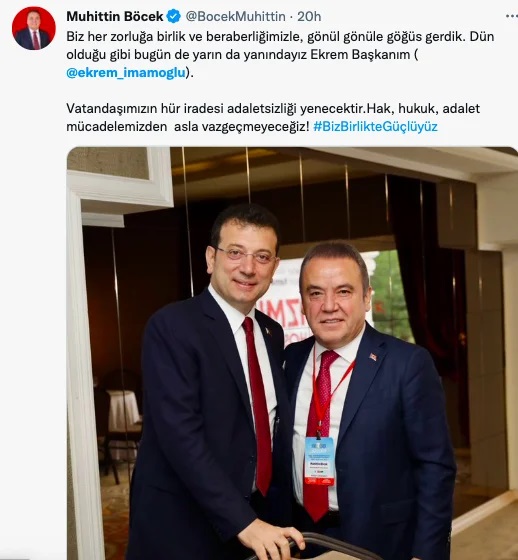Click the white-clothed table in the photo background
Screen dimensions: 518x560
click(x=123, y=411)
